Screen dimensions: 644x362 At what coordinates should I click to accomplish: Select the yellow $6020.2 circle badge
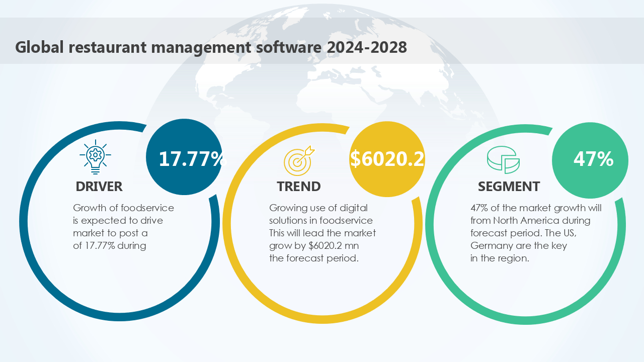point(387,158)
